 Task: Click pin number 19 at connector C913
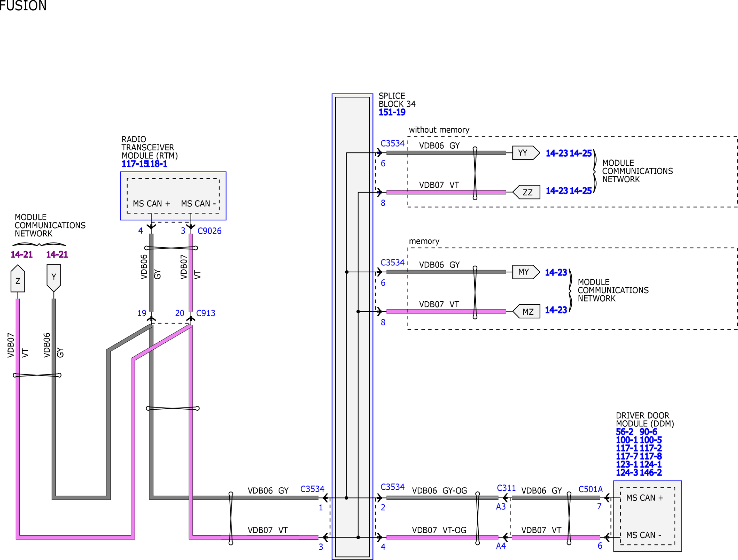142,313
